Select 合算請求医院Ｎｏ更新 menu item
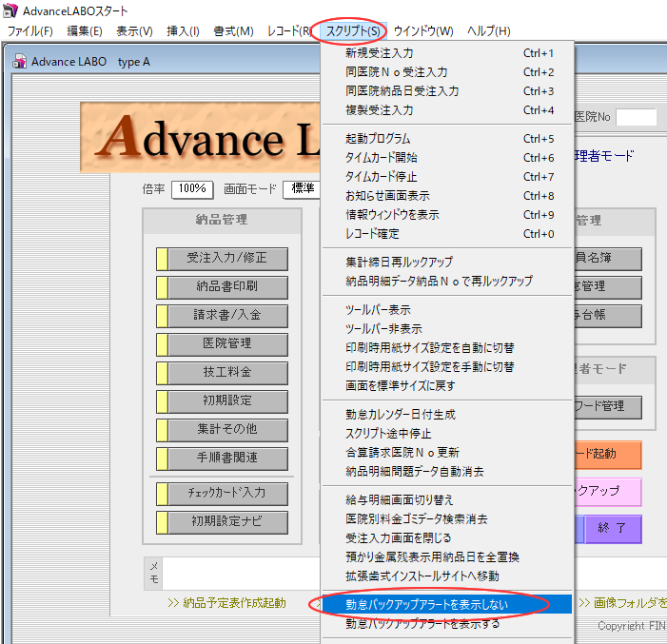Viewport: 667px width, 644px height. (446, 453)
